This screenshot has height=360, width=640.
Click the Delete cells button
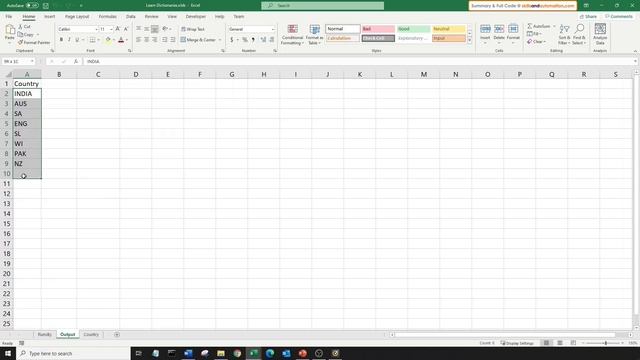[x=499, y=34]
